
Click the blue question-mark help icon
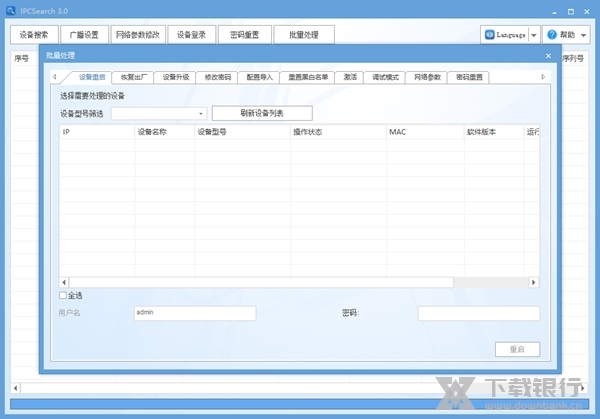point(552,35)
